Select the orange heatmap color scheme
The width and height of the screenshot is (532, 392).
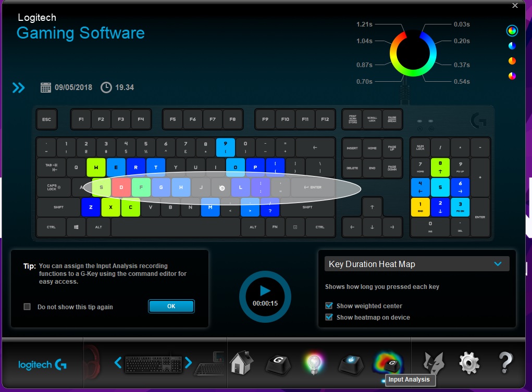click(x=512, y=61)
